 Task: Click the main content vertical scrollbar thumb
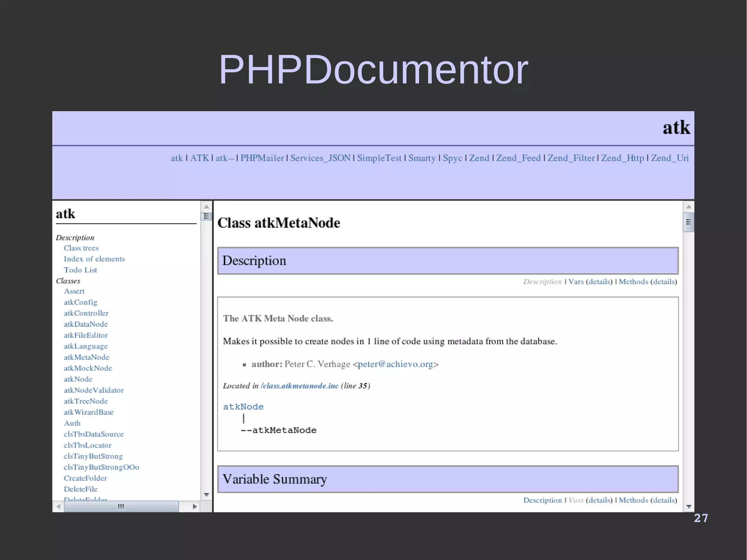tap(689, 222)
